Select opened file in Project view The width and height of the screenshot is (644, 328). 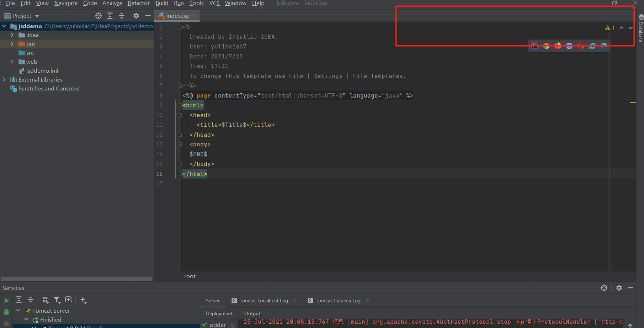[99, 16]
